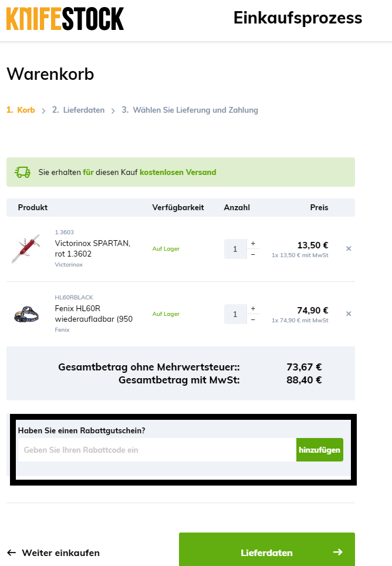Edit the Victorinox quantity field
The height and width of the screenshot is (566, 392).
point(235,249)
